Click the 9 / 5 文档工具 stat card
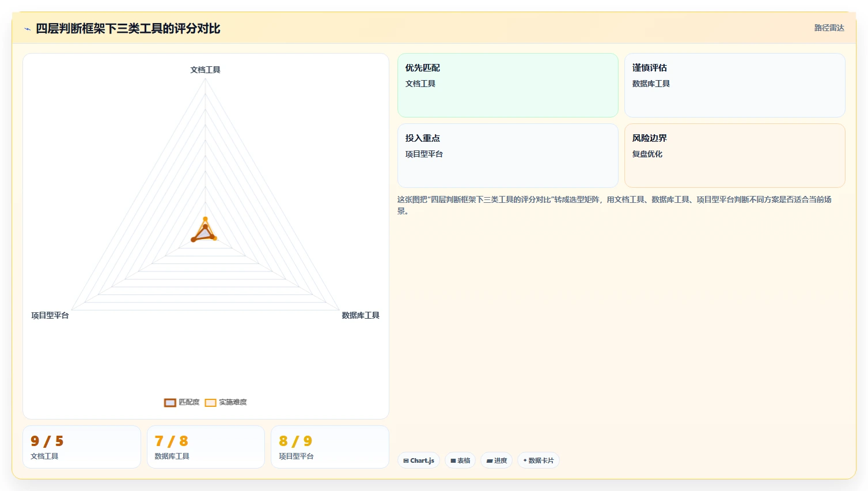Viewport: 868px width, 491px height. [82, 447]
